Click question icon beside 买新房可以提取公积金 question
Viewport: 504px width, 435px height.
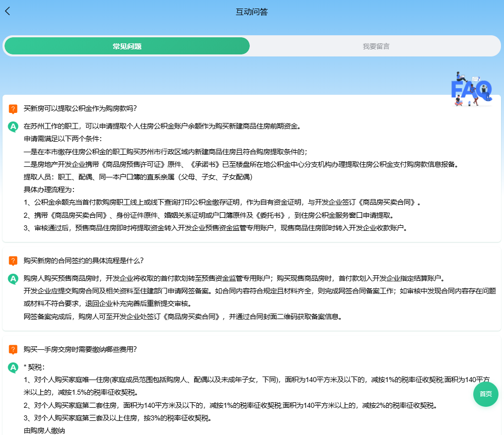coord(13,109)
